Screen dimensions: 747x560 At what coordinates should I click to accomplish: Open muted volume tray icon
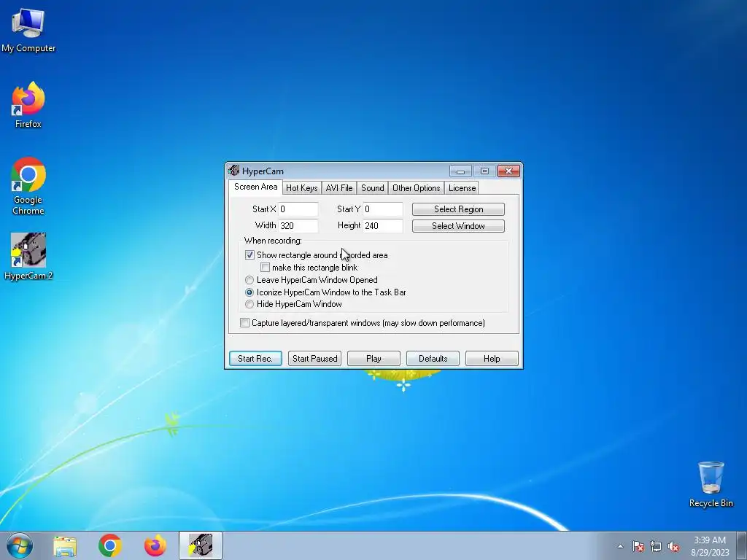click(x=673, y=546)
